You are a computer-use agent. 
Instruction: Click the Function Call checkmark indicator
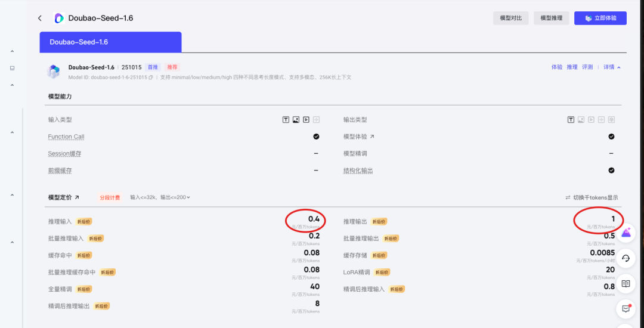pos(316,137)
